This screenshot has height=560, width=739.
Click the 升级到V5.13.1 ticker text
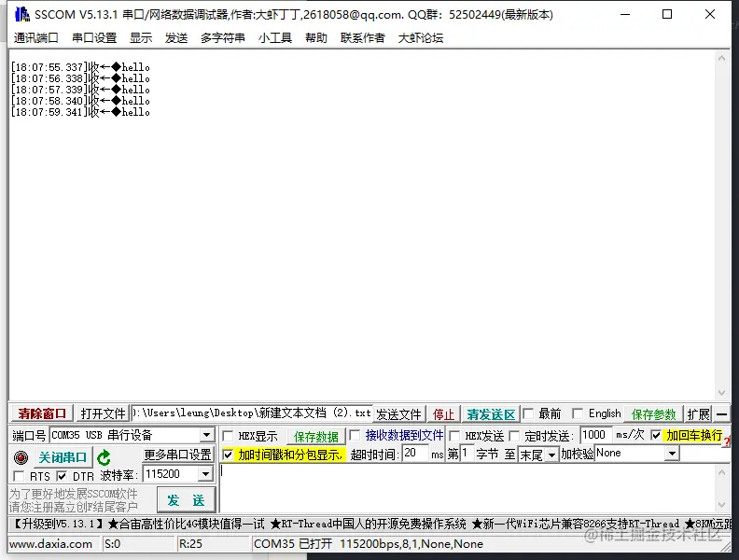point(59,524)
